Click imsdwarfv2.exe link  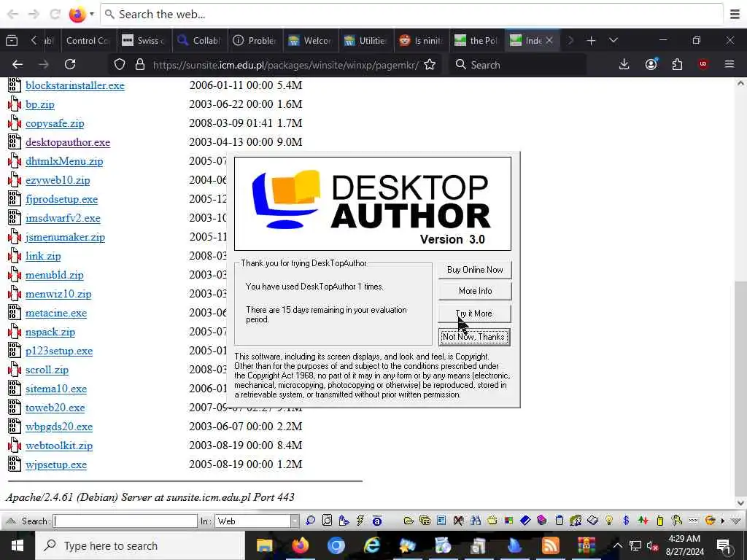pos(63,218)
